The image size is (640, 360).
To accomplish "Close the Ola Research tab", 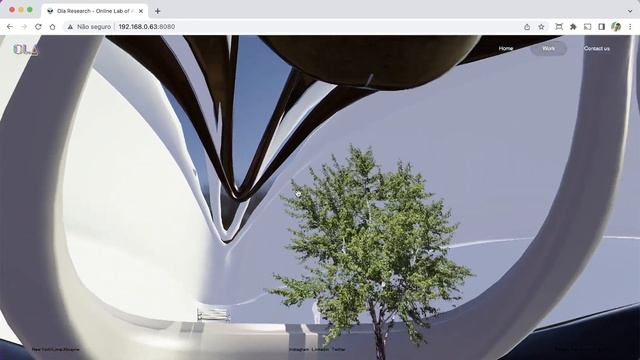I will click(141, 11).
